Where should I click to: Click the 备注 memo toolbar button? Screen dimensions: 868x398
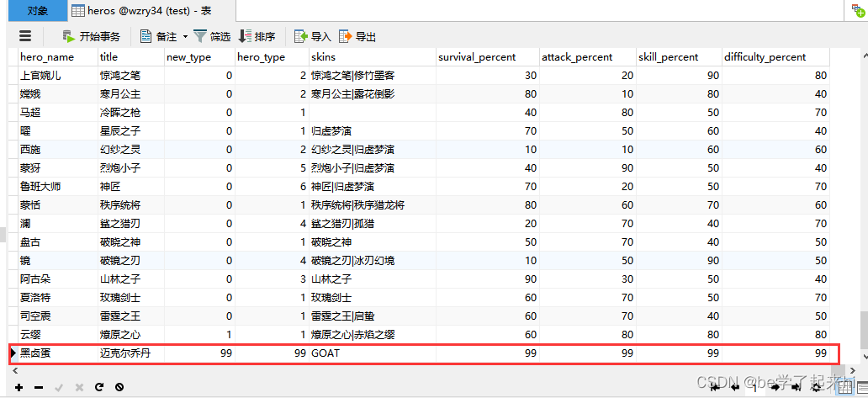158,36
